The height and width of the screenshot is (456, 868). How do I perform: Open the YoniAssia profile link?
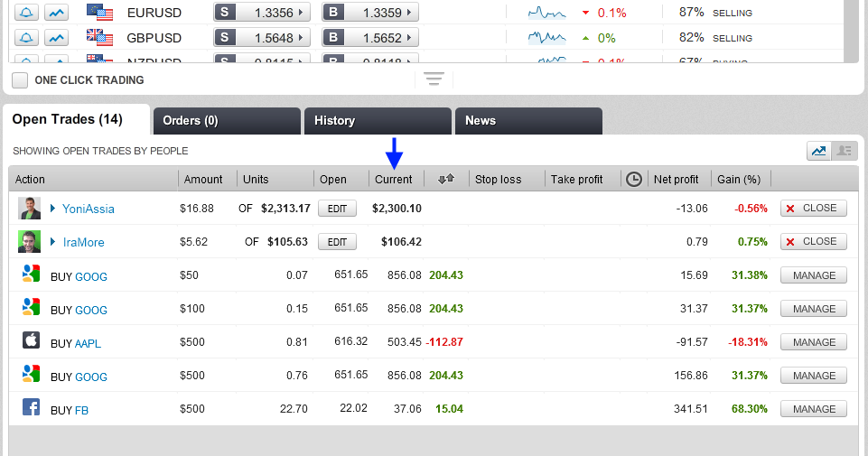coord(89,209)
